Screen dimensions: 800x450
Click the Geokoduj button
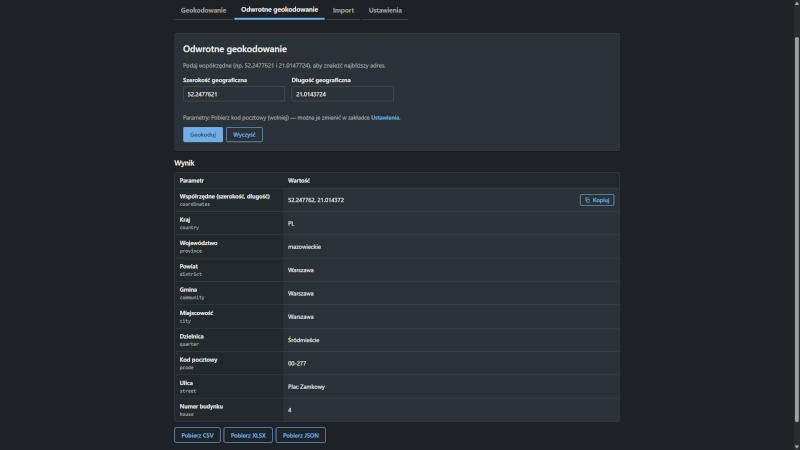pyautogui.click(x=203, y=135)
